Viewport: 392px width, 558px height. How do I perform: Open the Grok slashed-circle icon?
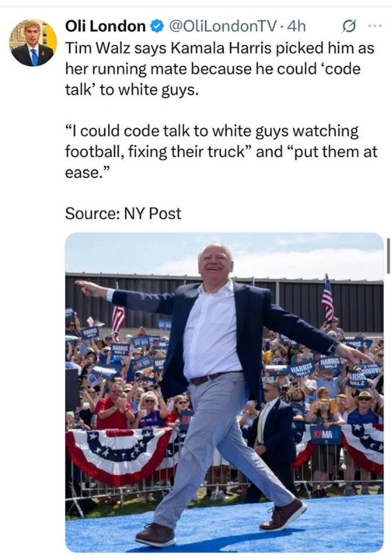348,27
